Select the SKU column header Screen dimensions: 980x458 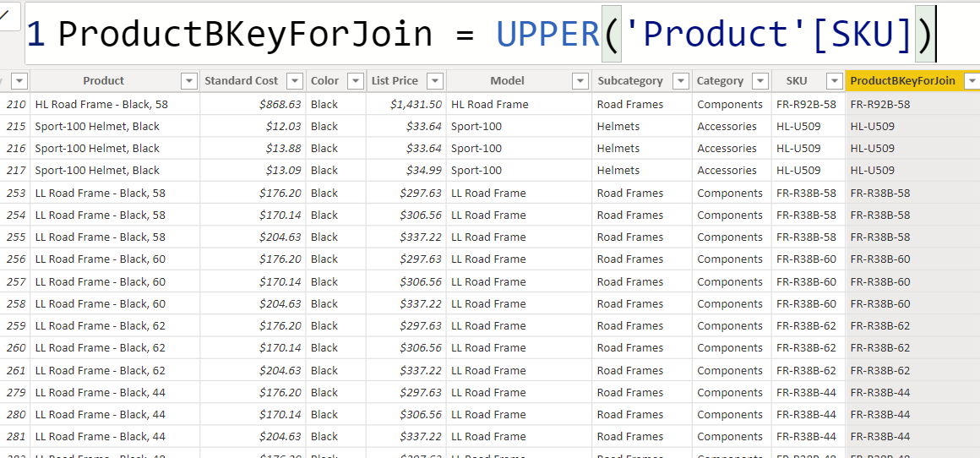796,81
